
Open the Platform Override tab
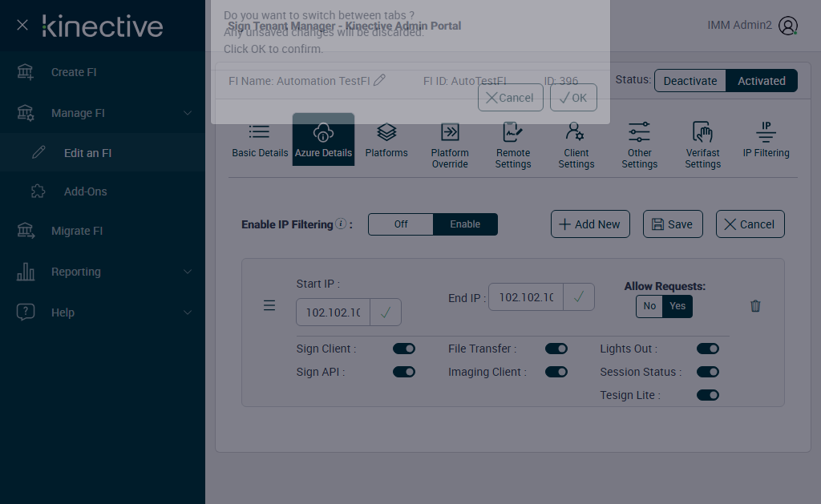point(450,145)
